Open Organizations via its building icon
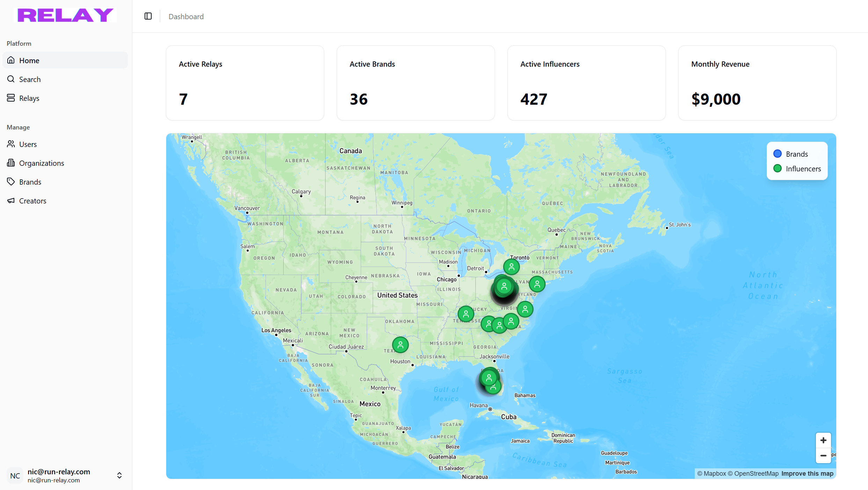 coord(11,163)
